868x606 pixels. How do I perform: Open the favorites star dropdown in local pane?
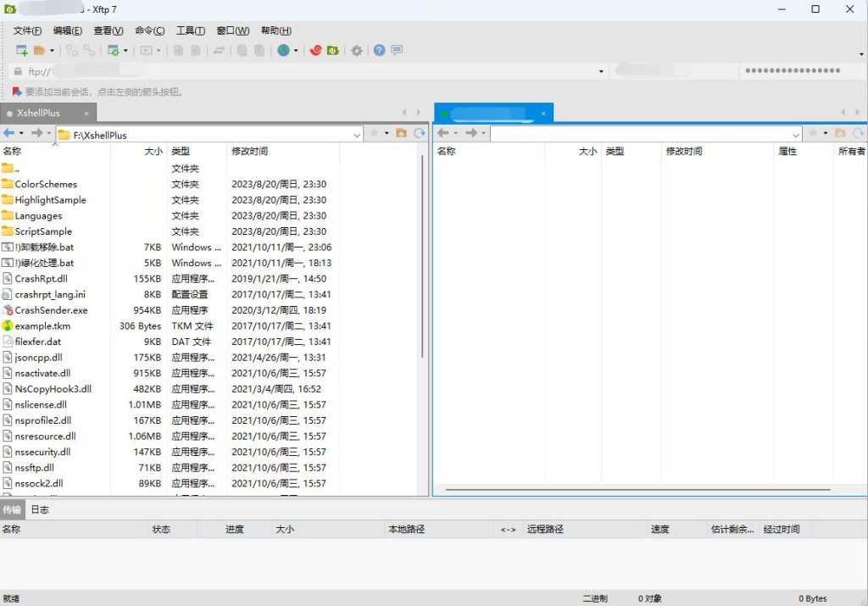coord(387,133)
